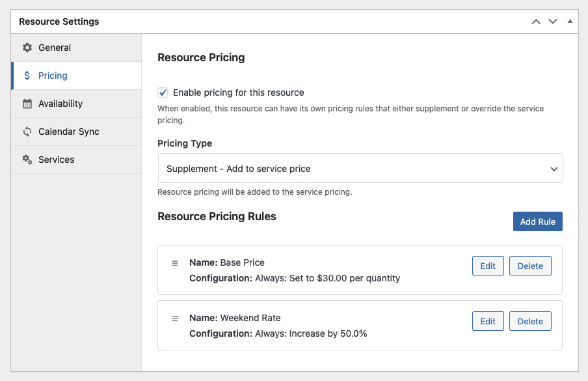Move Resource Settings panel down with arrow
Image resolution: width=588 pixels, height=381 pixels.
point(553,21)
